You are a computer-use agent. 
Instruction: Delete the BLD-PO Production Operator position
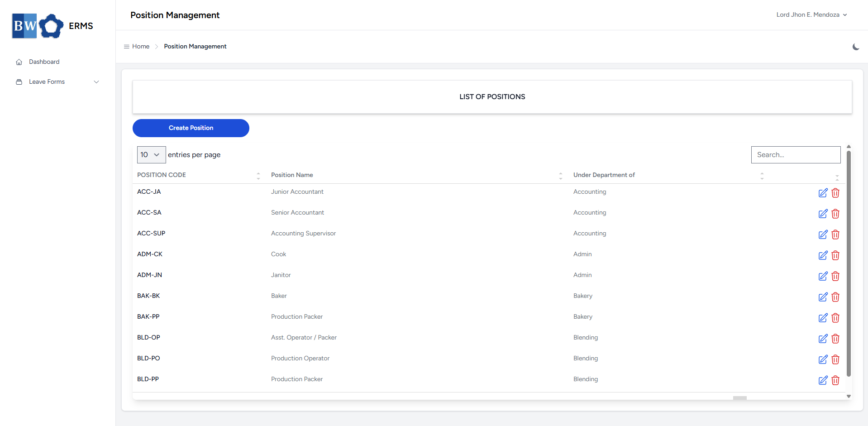[835, 359]
